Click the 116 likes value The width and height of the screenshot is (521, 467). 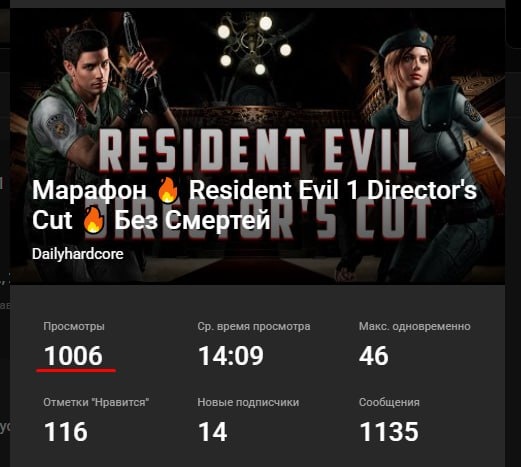pyautogui.click(x=66, y=432)
